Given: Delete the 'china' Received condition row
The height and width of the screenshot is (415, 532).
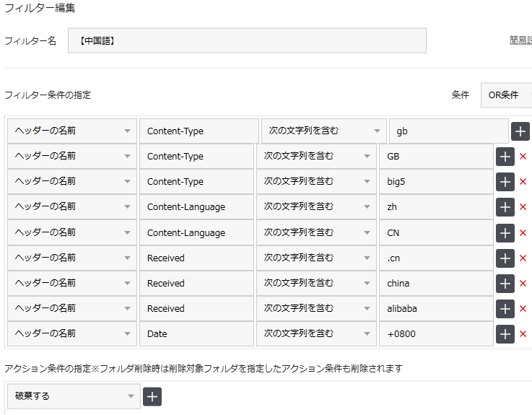Looking at the screenshot, I should 523,284.
